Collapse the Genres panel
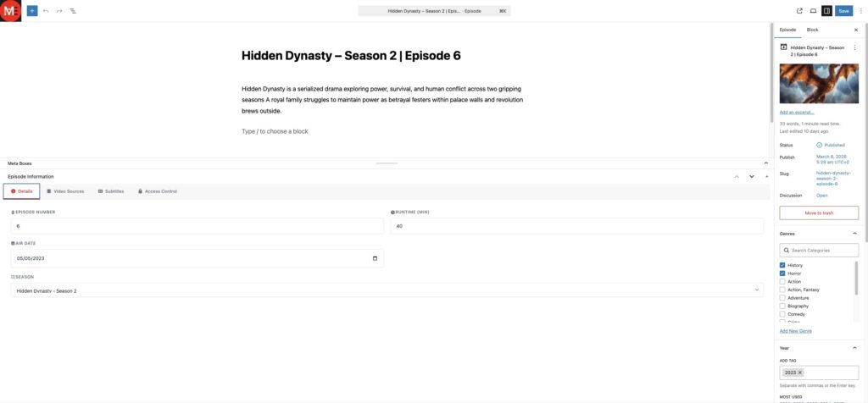868x403 pixels. pos(854,233)
